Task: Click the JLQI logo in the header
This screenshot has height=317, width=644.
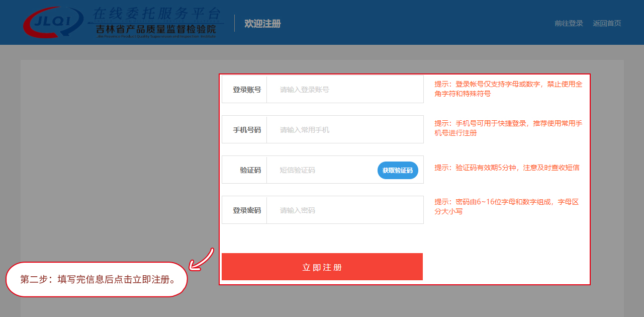Action: point(53,22)
